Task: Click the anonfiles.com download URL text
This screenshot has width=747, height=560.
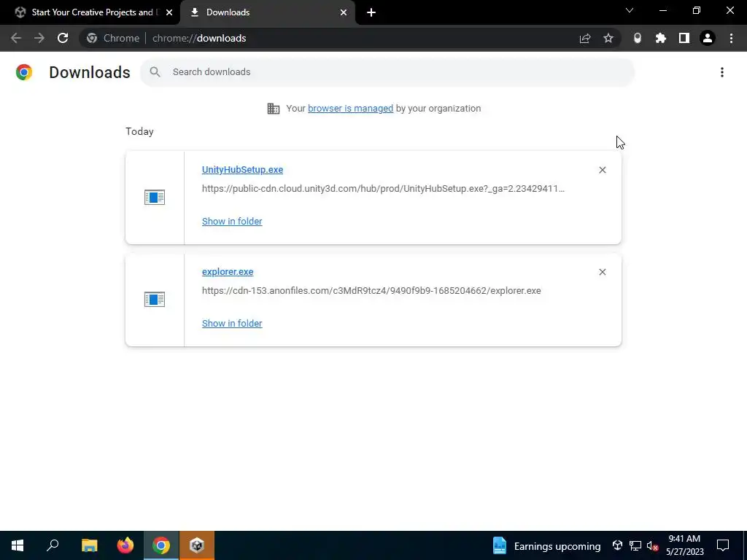Action: point(371,290)
